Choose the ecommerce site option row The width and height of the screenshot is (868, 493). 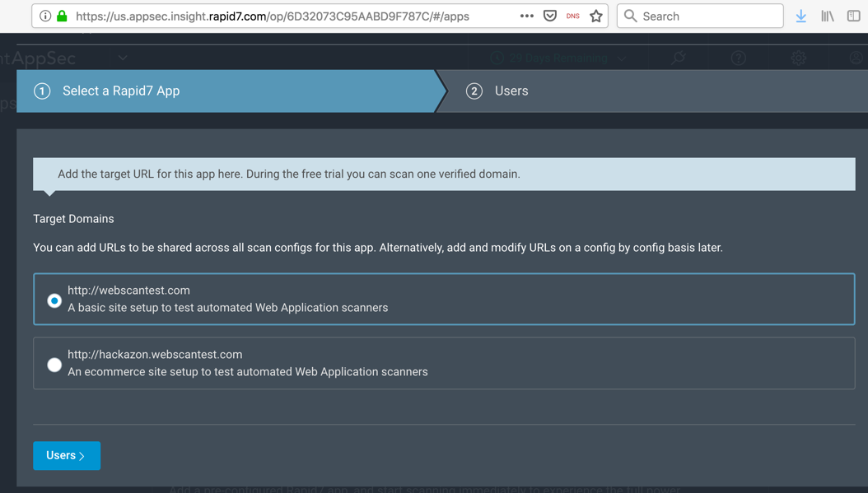(x=445, y=363)
